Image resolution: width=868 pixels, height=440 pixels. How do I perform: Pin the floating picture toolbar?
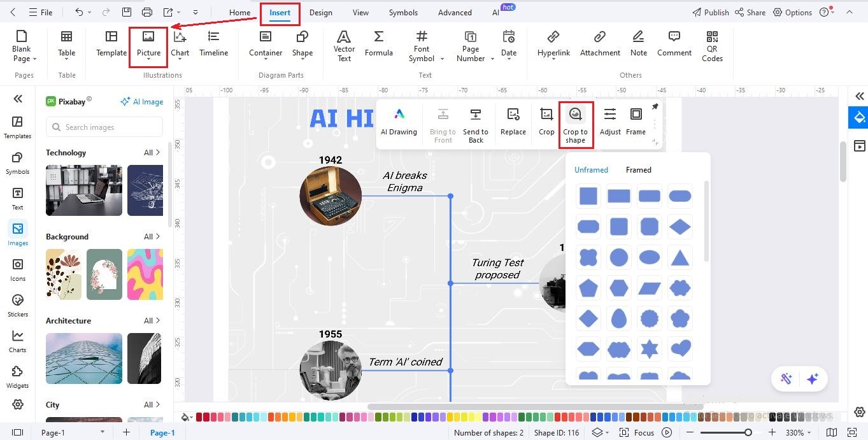pos(655,107)
